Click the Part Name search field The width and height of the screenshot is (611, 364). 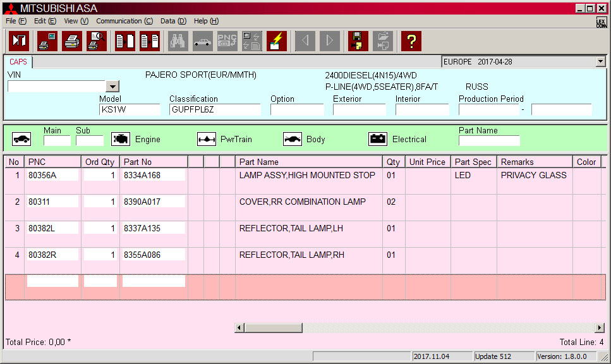coord(489,141)
